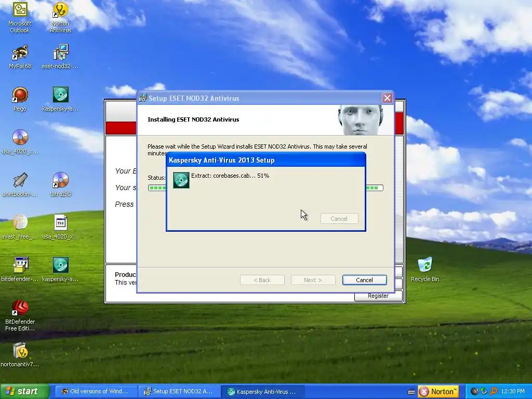Switch to Setup ESET NOD32 taskbar item
This screenshot has height=399, width=532.
(x=179, y=392)
